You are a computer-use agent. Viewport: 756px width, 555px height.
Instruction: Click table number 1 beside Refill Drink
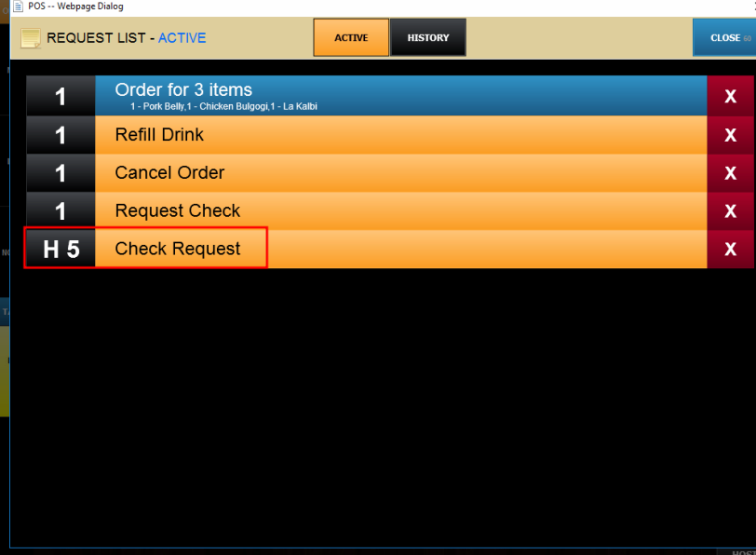point(61,134)
